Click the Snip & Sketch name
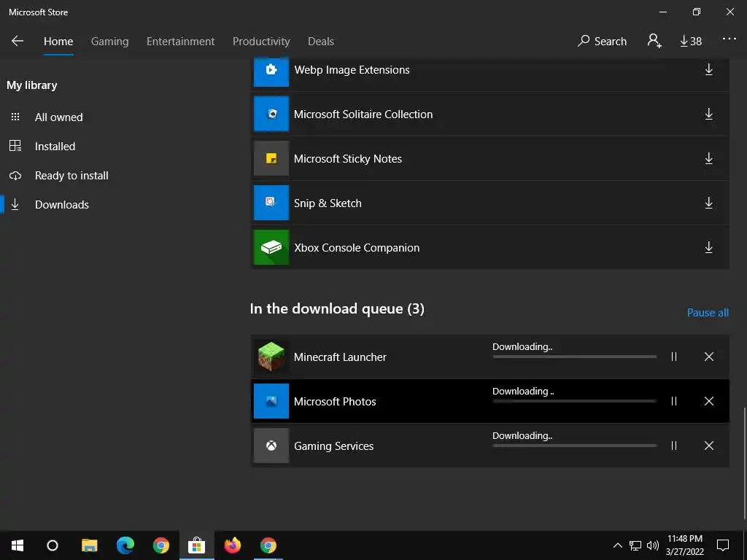Image resolution: width=747 pixels, height=560 pixels. 328,203
